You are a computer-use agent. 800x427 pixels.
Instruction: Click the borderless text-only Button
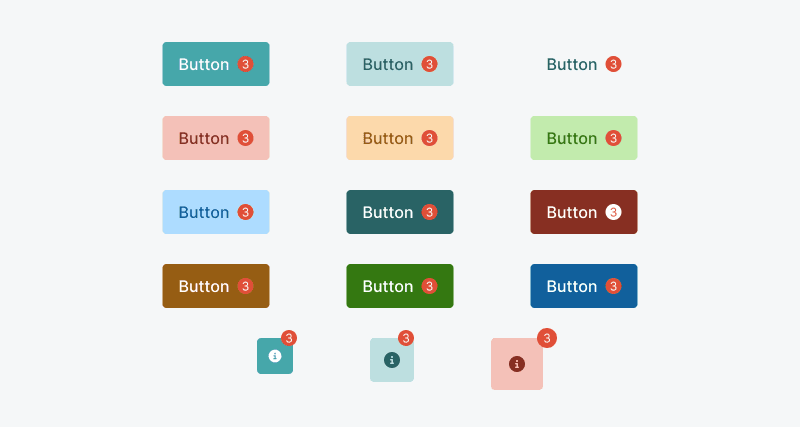point(572,64)
